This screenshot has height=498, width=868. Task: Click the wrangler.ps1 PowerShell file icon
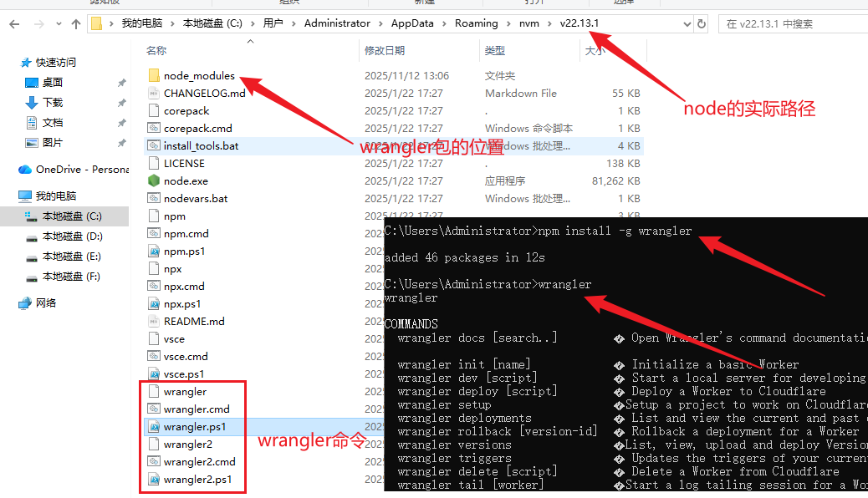pos(154,427)
